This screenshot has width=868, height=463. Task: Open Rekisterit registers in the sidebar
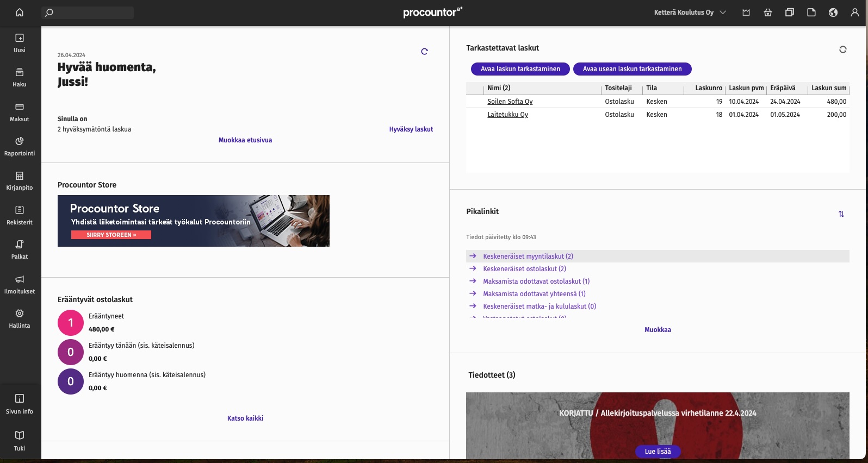(20, 215)
